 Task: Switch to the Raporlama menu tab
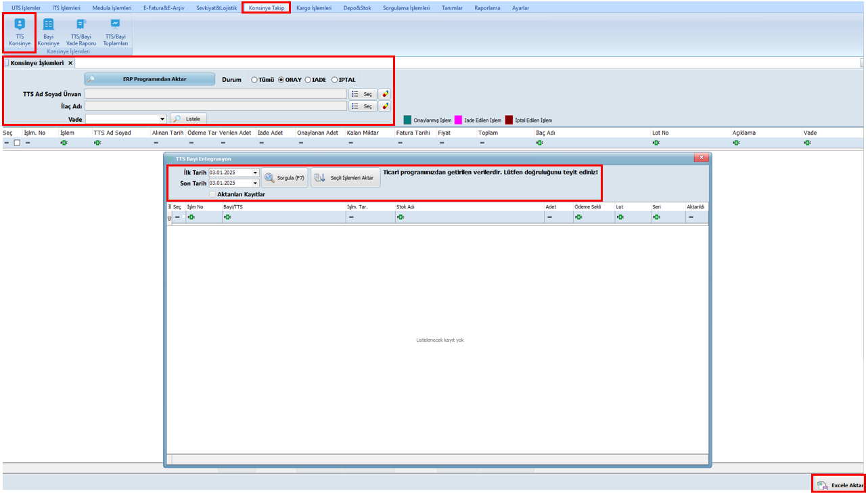pyautogui.click(x=487, y=8)
